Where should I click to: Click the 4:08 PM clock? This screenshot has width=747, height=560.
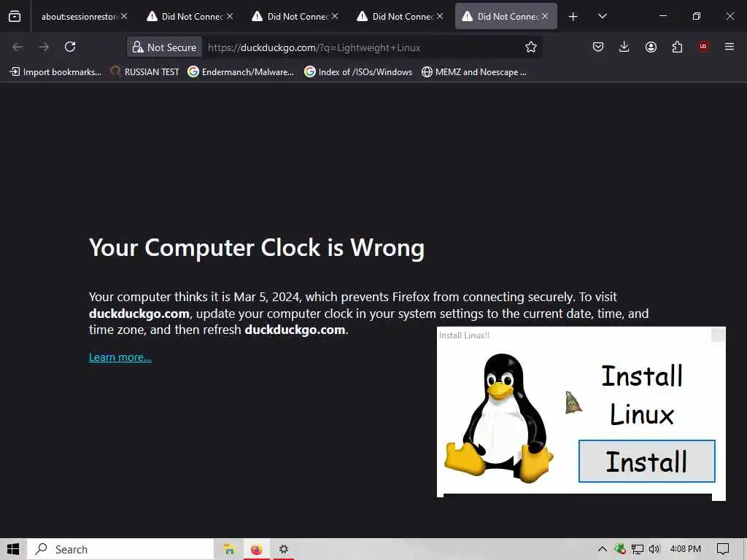coord(685,549)
